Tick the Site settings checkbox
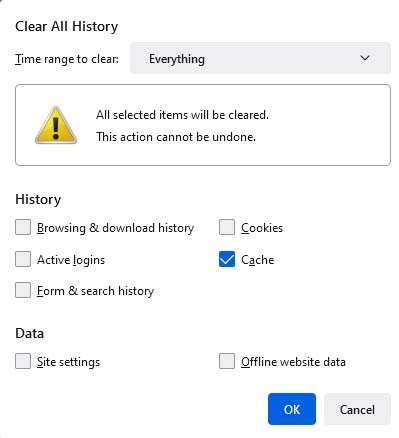 23,361
